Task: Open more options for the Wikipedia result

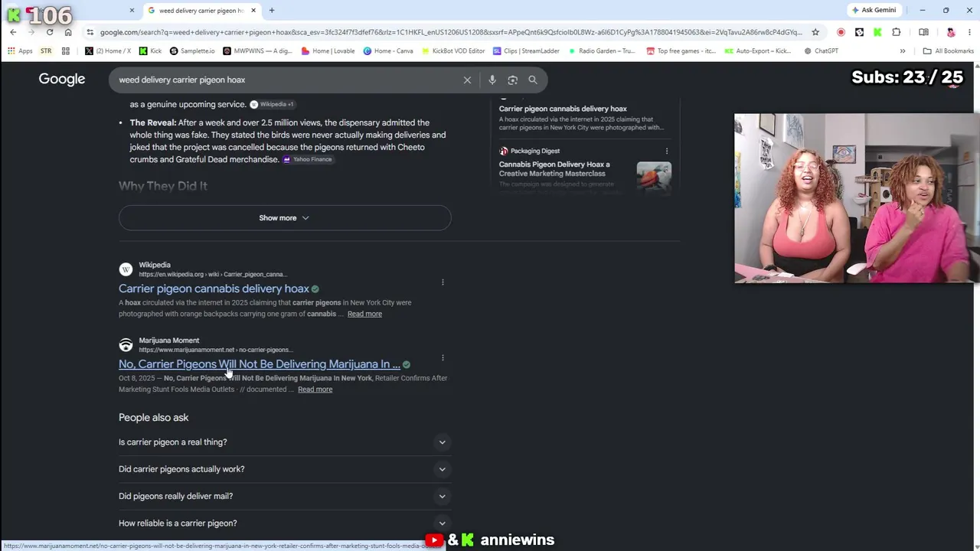Action: (x=443, y=282)
